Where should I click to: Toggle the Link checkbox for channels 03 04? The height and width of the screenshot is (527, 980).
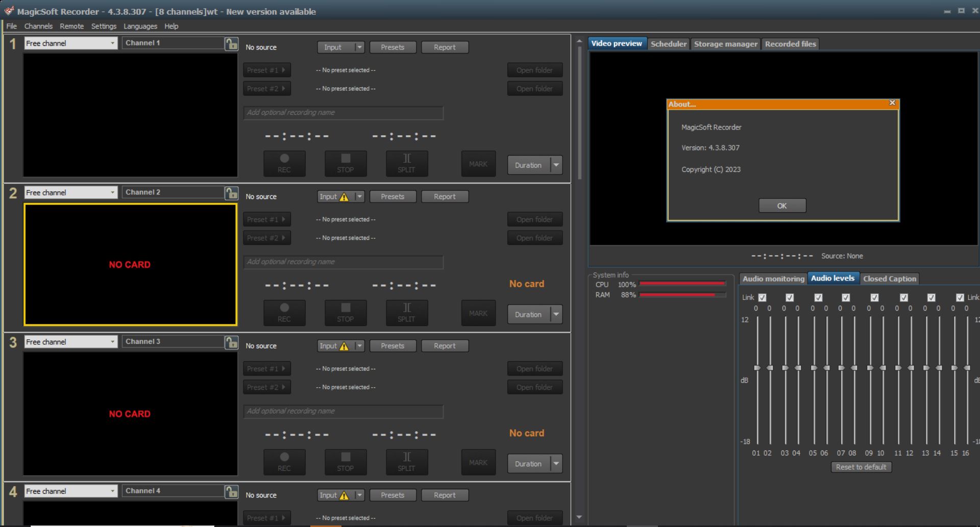click(x=790, y=297)
